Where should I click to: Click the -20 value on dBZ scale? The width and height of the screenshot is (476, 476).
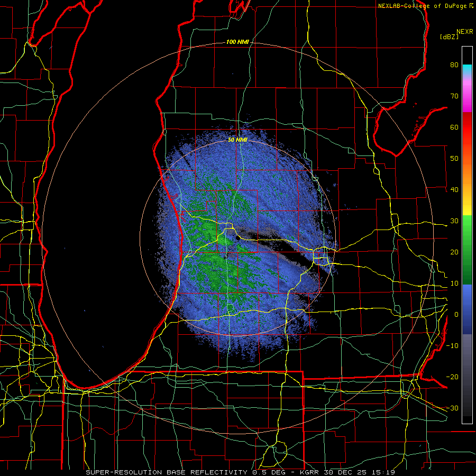click(x=452, y=377)
